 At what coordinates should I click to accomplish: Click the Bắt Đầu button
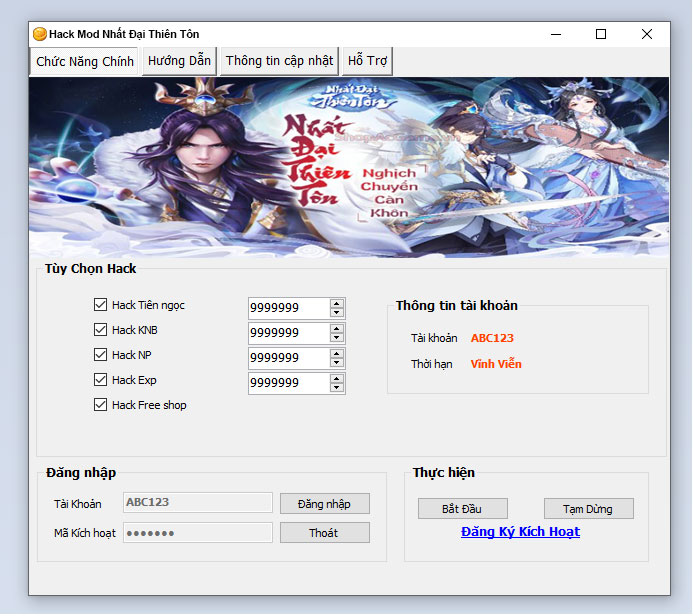coord(462,509)
